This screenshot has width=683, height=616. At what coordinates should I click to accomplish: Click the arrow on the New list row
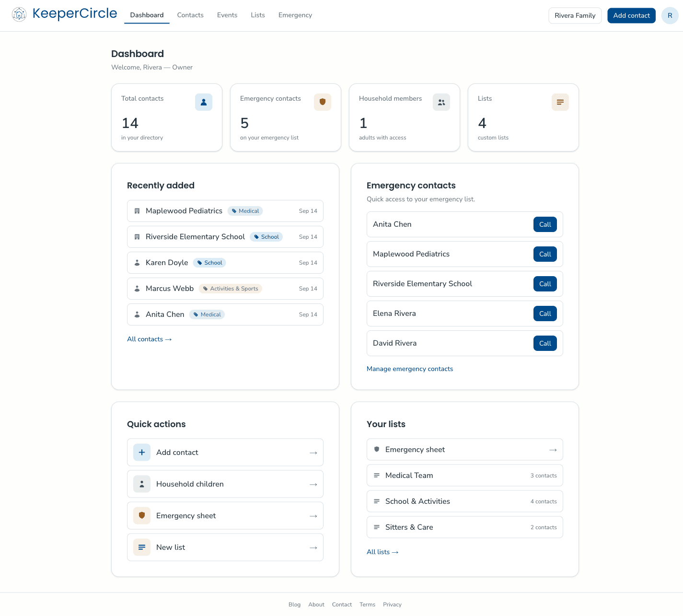click(x=313, y=547)
